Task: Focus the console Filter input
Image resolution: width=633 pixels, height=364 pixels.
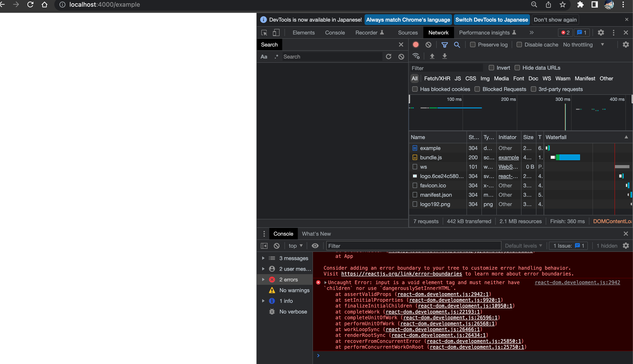Action: point(413,246)
